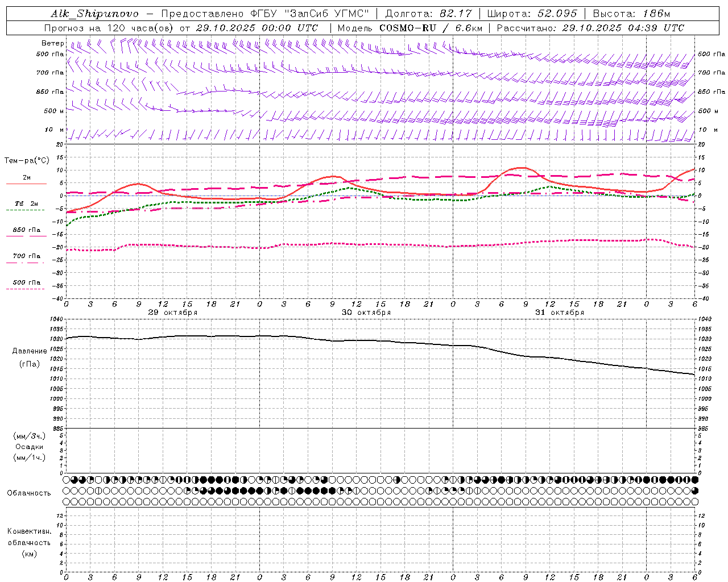This screenshot has height=582, width=728.
Task: Click the 1040 value on left pressure axis
Action: (x=57, y=319)
